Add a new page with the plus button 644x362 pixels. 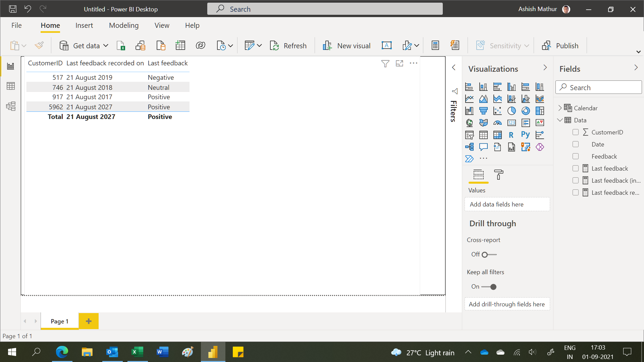pyautogui.click(x=89, y=321)
